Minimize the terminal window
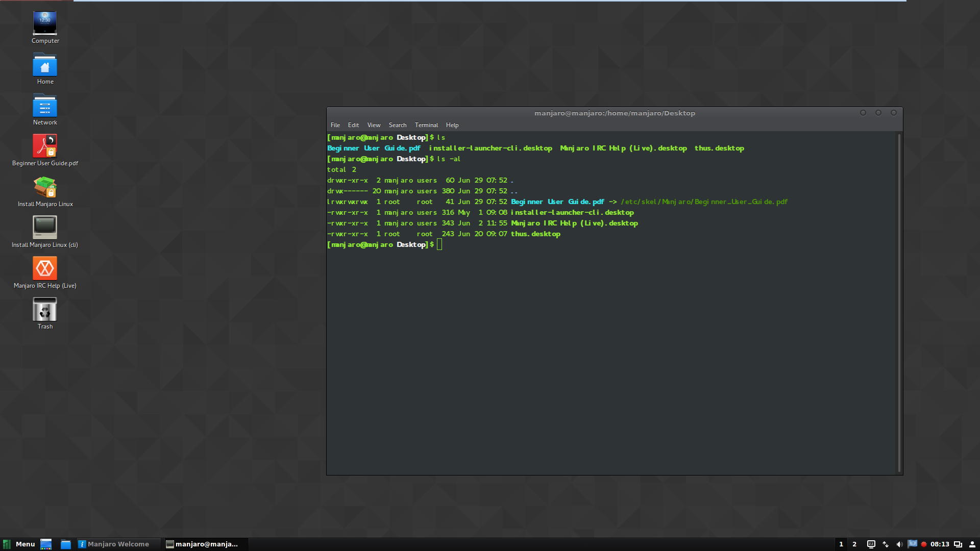The image size is (980, 551). pyautogui.click(x=863, y=113)
